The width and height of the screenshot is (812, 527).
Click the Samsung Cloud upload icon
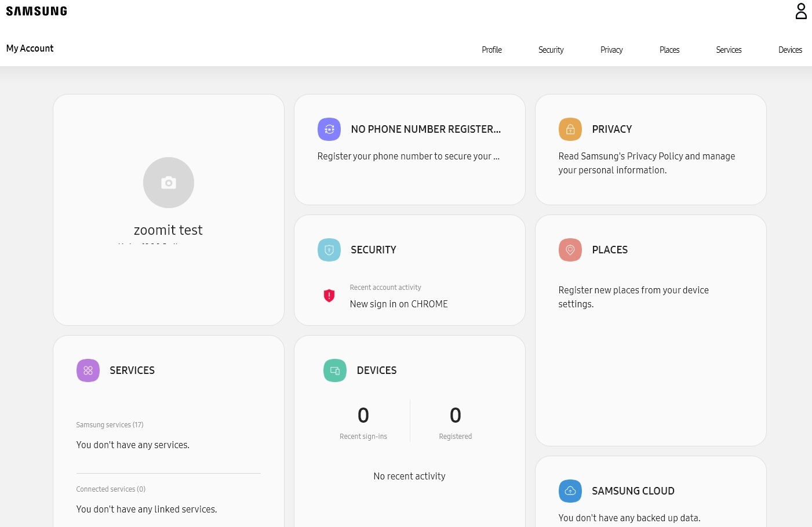[x=570, y=491]
